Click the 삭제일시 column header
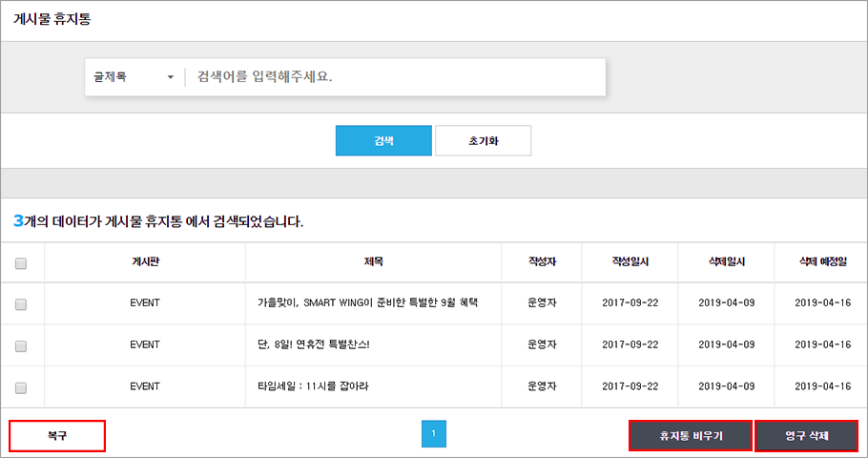Image resolution: width=868 pixels, height=458 pixels. click(x=727, y=262)
